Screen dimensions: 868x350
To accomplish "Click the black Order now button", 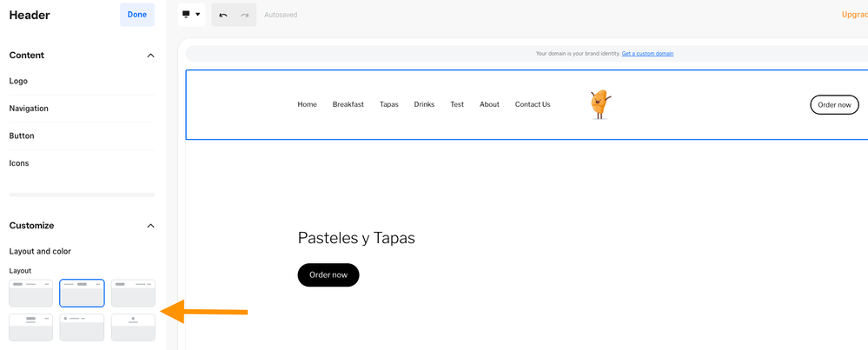I will pyautogui.click(x=328, y=274).
